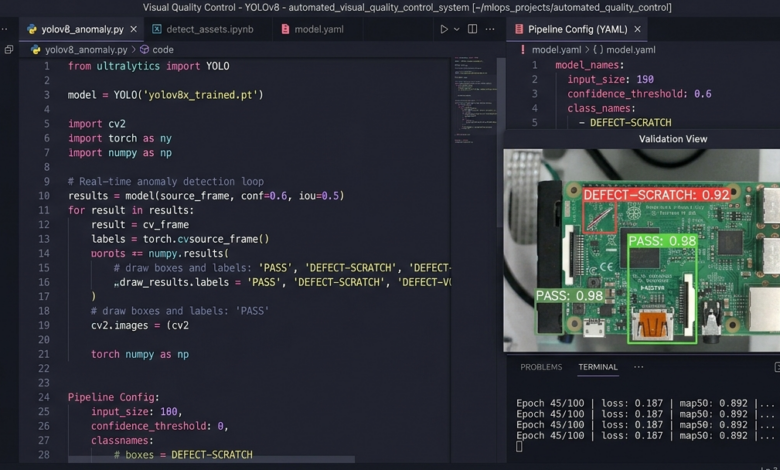Click line number 10 in the gutter
Viewport: 780px width, 470px height.
pos(44,196)
